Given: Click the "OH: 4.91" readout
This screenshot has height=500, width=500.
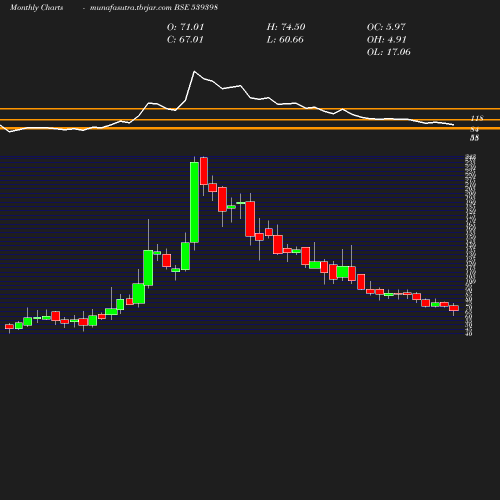Looking at the screenshot, I should [387, 40].
